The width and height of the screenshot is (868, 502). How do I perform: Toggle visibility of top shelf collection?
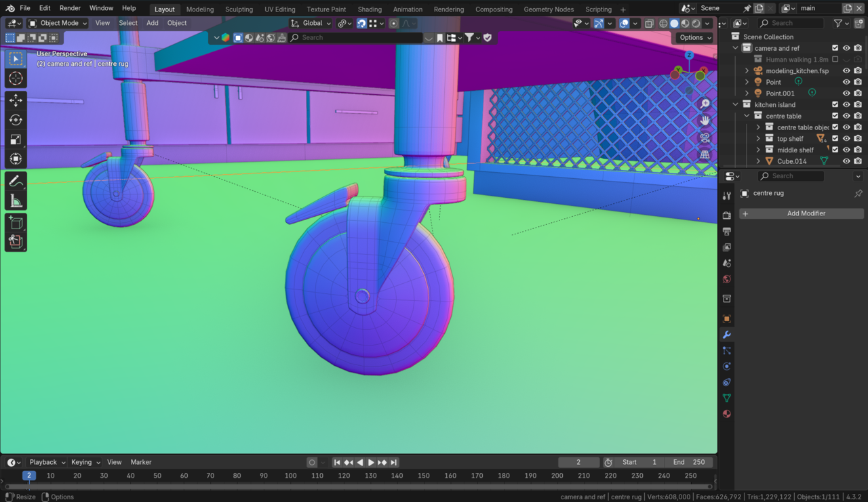[x=846, y=138]
